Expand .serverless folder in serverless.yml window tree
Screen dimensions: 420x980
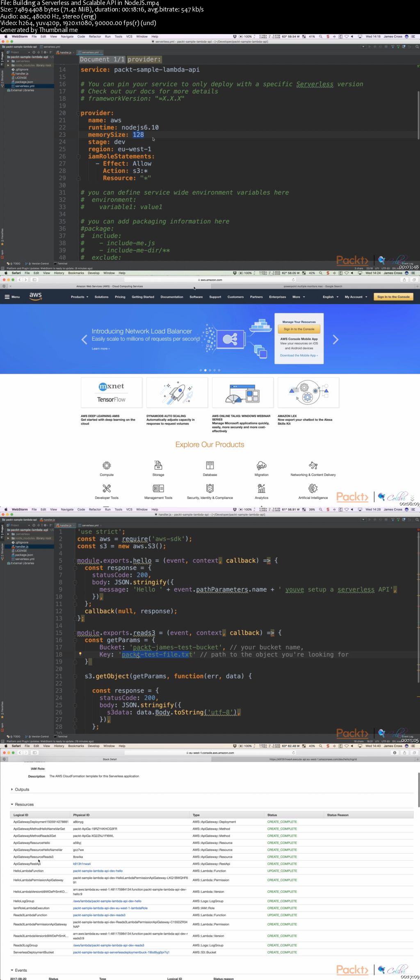click(8, 61)
